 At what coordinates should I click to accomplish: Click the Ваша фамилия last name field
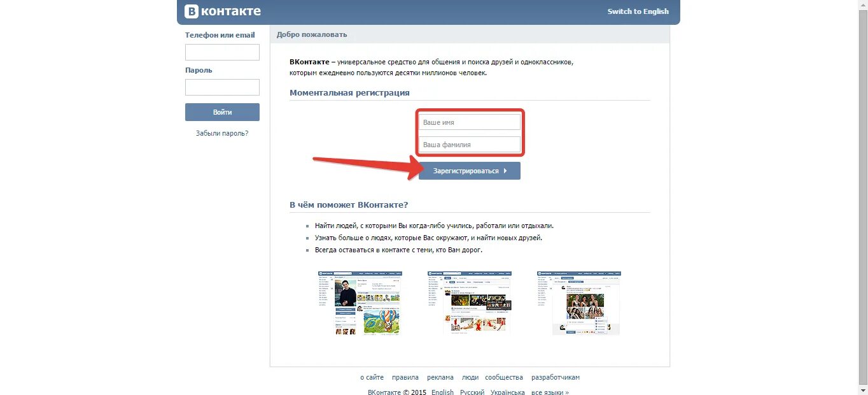pyautogui.click(x=470, y=145)
